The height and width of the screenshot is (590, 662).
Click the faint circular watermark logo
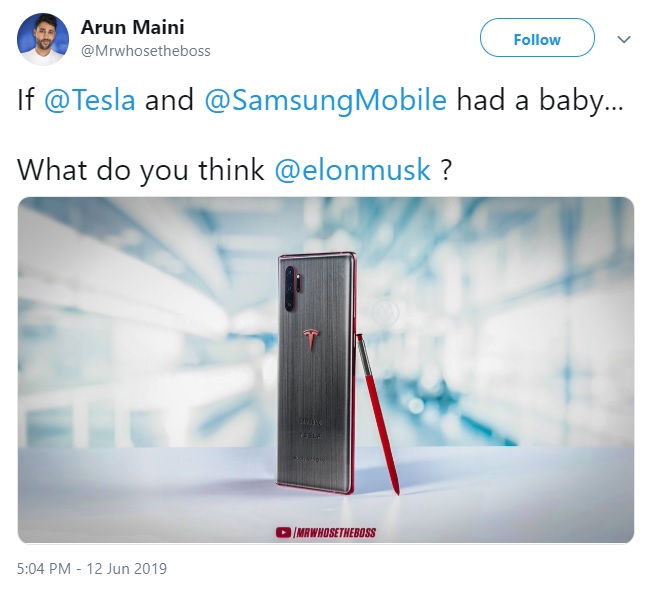(x=385, y=313)
